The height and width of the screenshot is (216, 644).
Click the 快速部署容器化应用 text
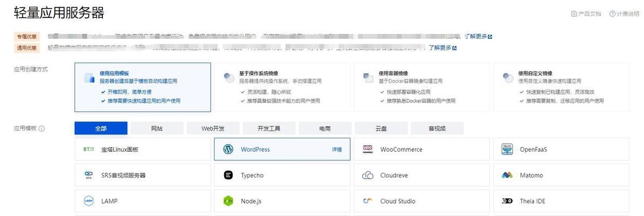click(x=408, y=92)
